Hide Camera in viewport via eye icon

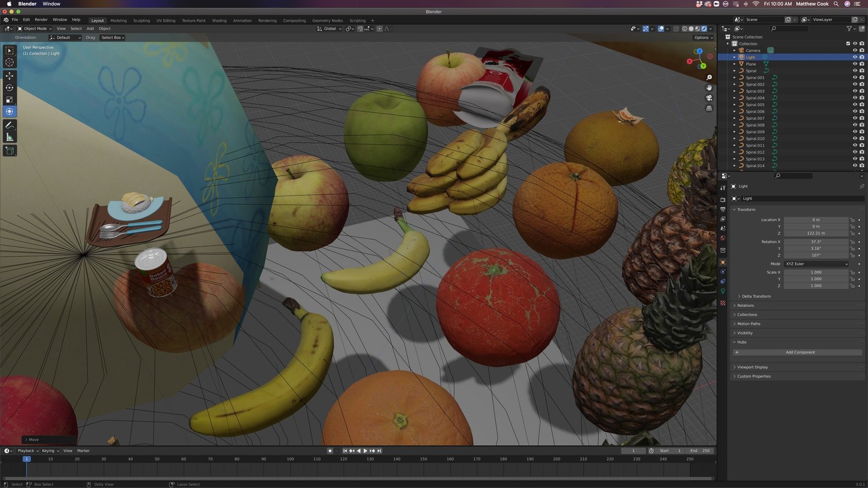[x=855, y=50]
